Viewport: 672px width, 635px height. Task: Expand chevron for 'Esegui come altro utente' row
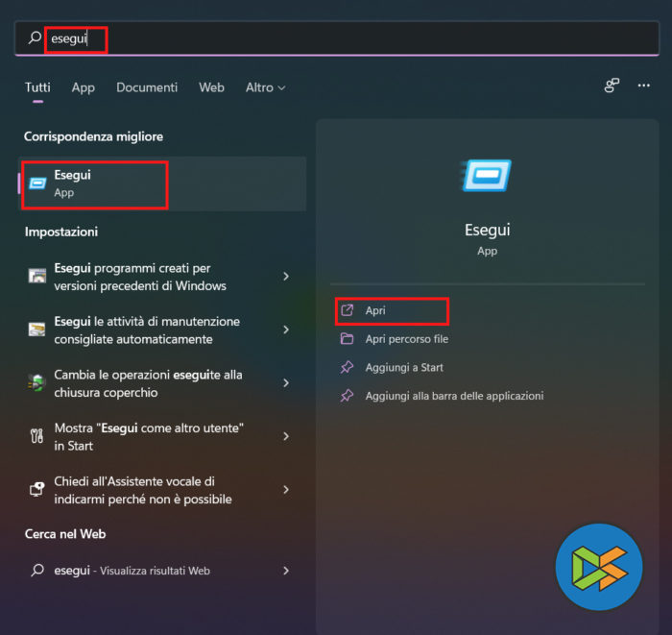(x=286, y=436)
